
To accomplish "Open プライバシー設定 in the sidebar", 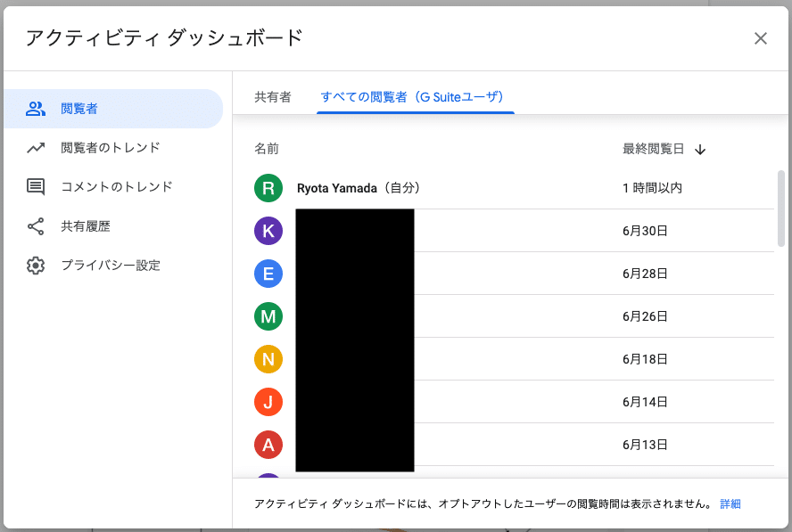I will tap(111, 266).
